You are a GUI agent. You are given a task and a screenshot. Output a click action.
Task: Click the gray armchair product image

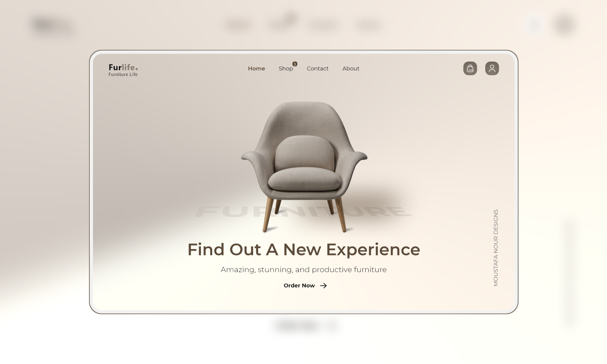(304, 167)
